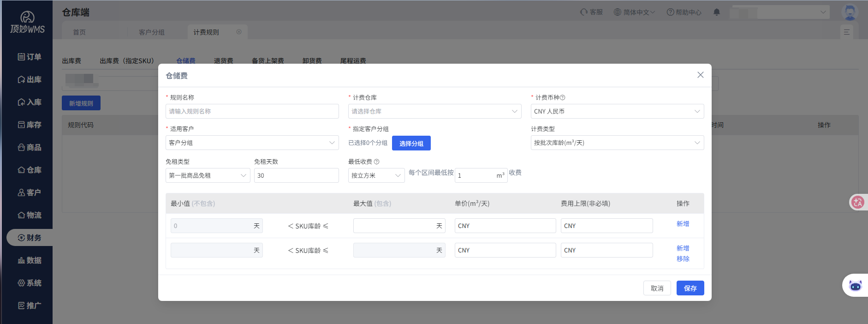Click 新增 in the second range row
The height and width of the screenshot is (324, 868).
coord(683,248)
